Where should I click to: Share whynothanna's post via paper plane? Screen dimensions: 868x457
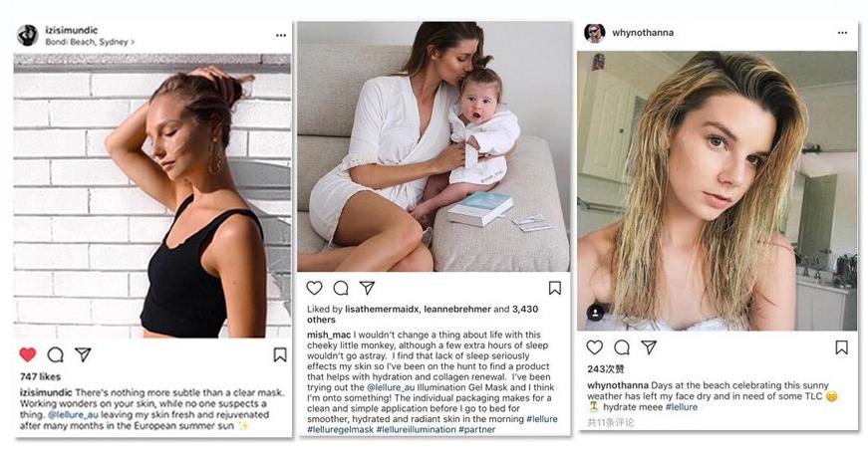click(x=649, y=346)
